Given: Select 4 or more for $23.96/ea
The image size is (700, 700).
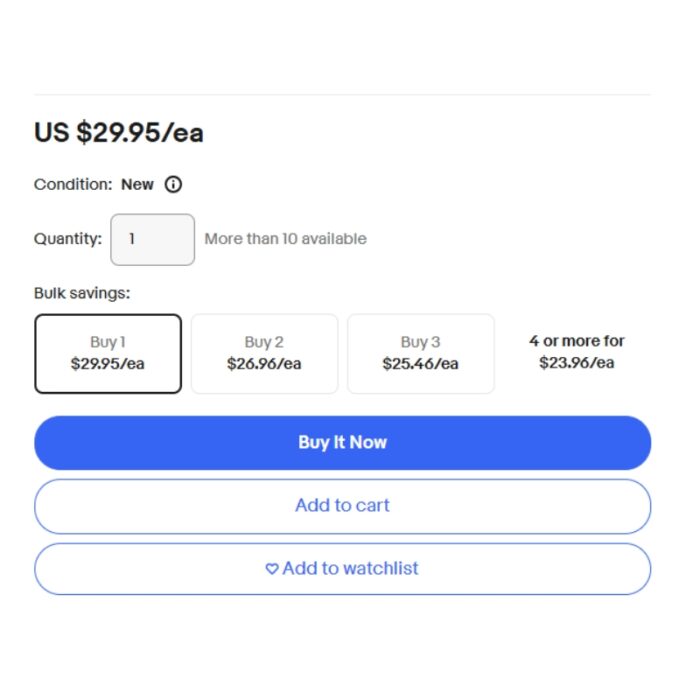Looking at the screenshot, I should 577,352.
